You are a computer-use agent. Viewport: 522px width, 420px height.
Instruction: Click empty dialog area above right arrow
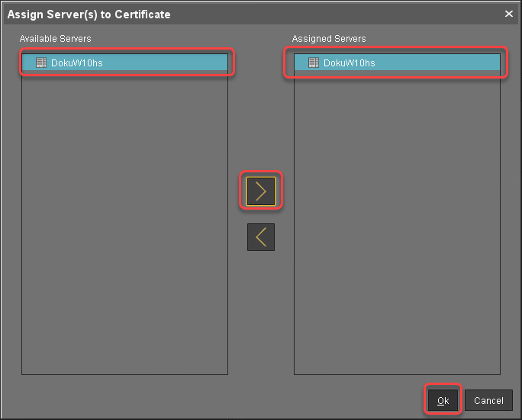[x=261, y=114]
